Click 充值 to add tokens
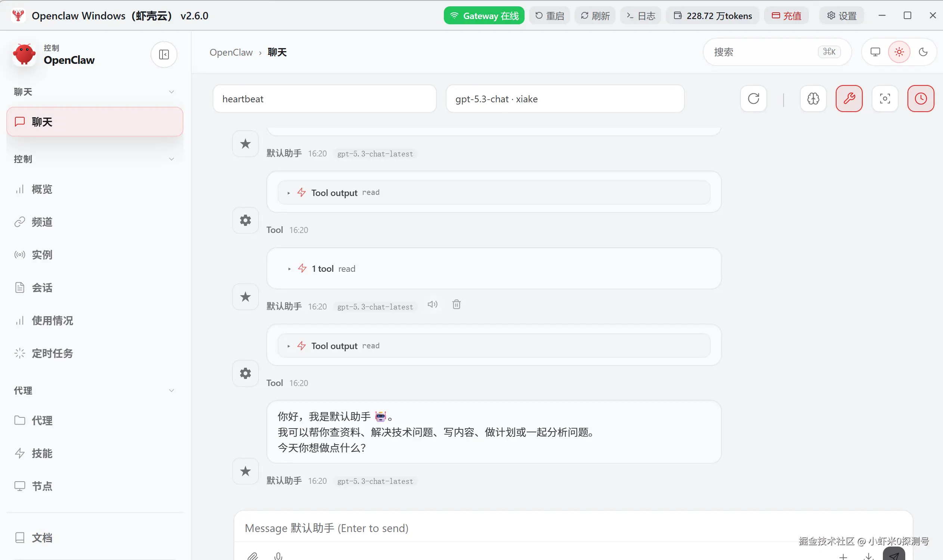This screenshot has height=560, width=943. [786, 15]
